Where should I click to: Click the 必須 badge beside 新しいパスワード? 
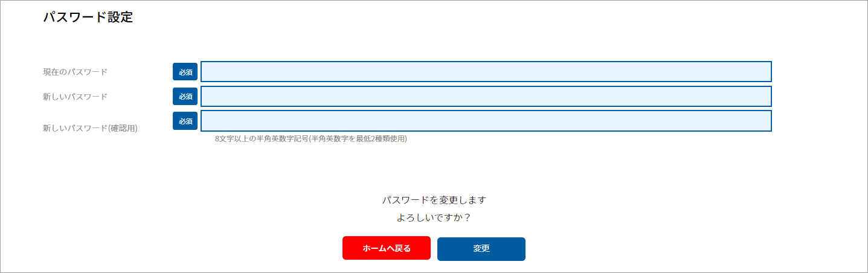(185, 96)
